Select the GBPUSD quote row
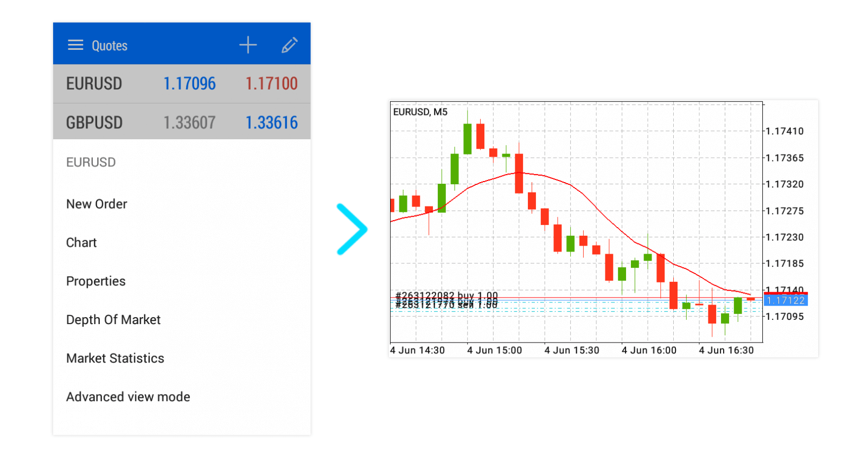The height and width of the screenshot is (458, 868). 182,122
